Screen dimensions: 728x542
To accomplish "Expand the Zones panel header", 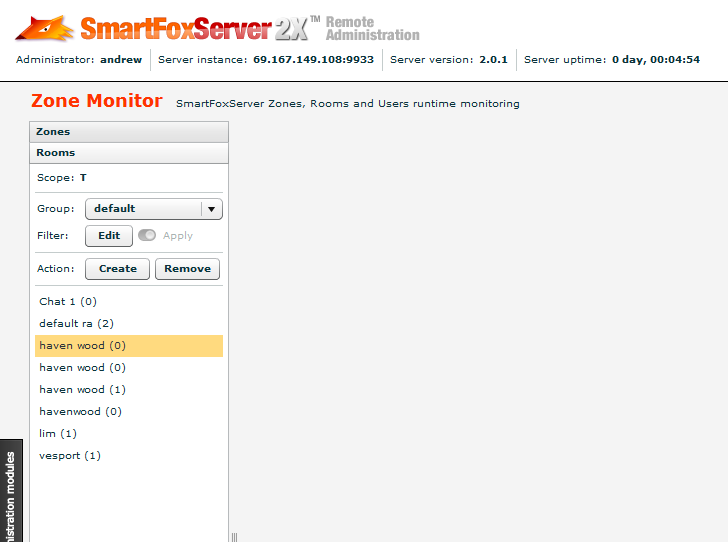I will point(129,132).
